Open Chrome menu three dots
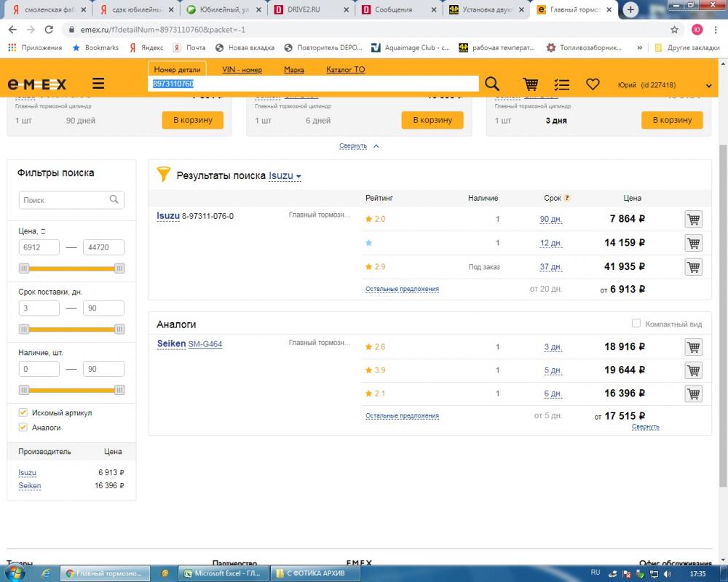This screenshot has width=728, height=582. click(716, 30)
